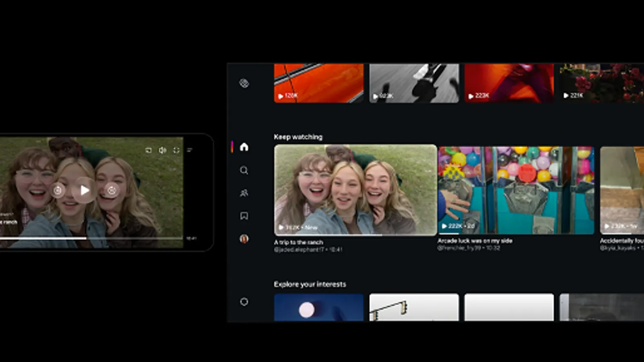Image resolution: width=644 pixels, height=362 pixels.
Task: Open the 'Arcade luck was on my side' thumbnail
Action: [x=516, y=190]
